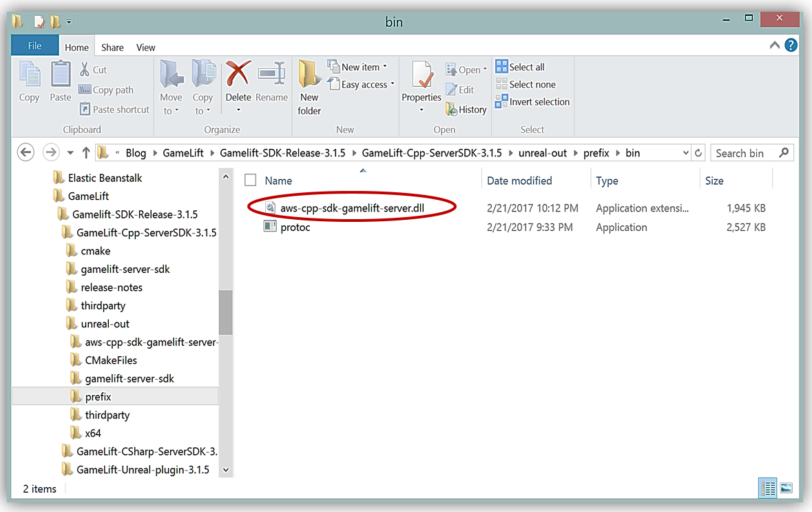The image size is (812, 512).
Task: Click Invert selection
Action: (x=532, y=102)
